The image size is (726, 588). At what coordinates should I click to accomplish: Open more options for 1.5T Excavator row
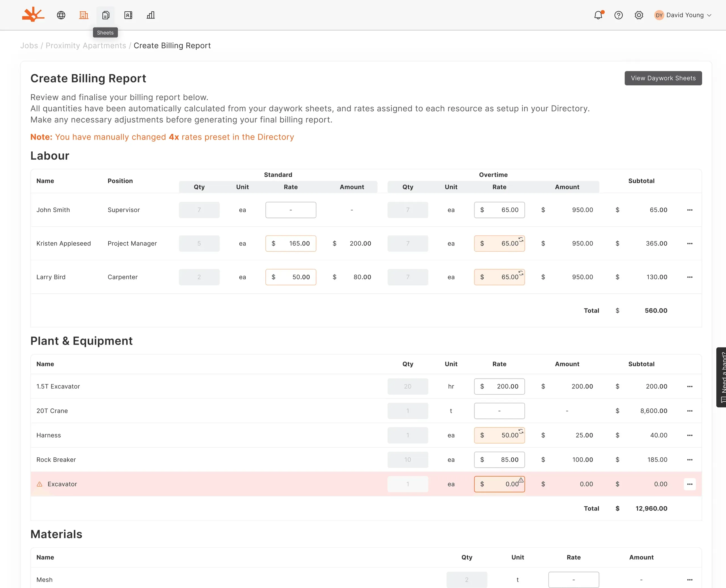(x=690, y=386)
